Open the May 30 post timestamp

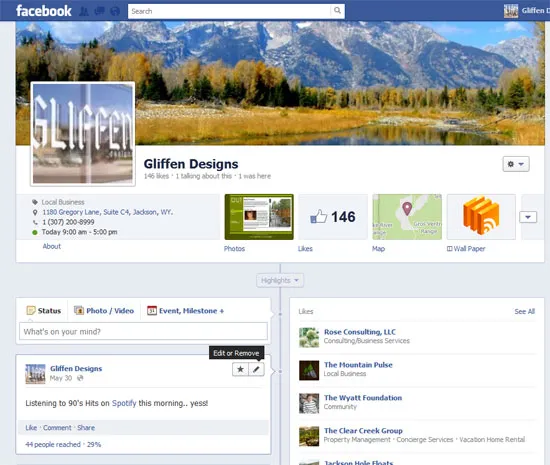(x=61, y=378)
